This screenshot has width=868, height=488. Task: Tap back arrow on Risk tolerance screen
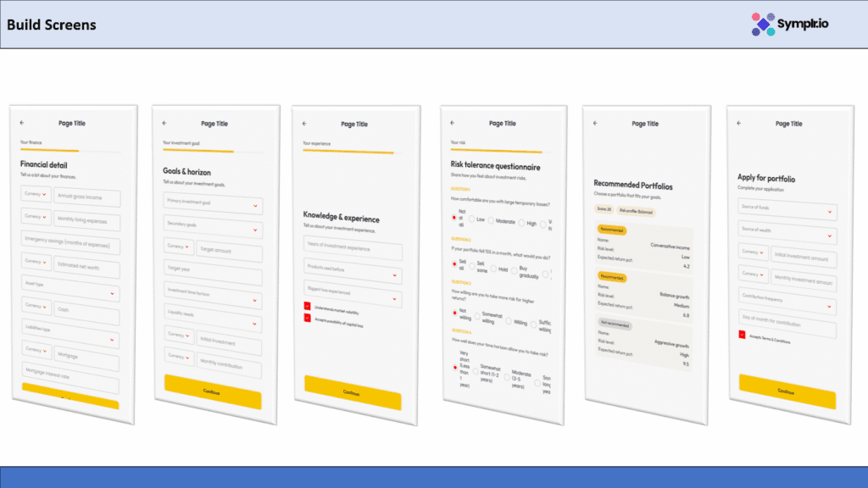[x=453, y=124]
